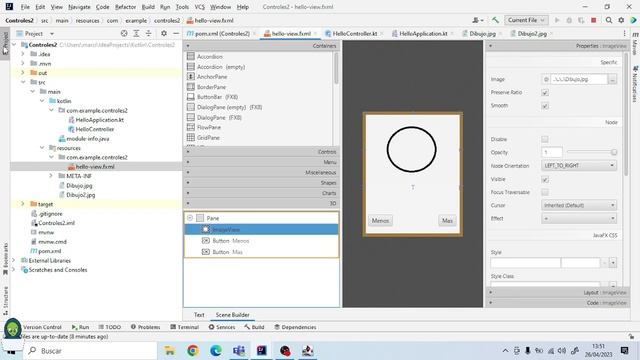Select HelloApplication.kt in the Project tree
This screenshot has width=640, height=360.
tap(99, 120)
